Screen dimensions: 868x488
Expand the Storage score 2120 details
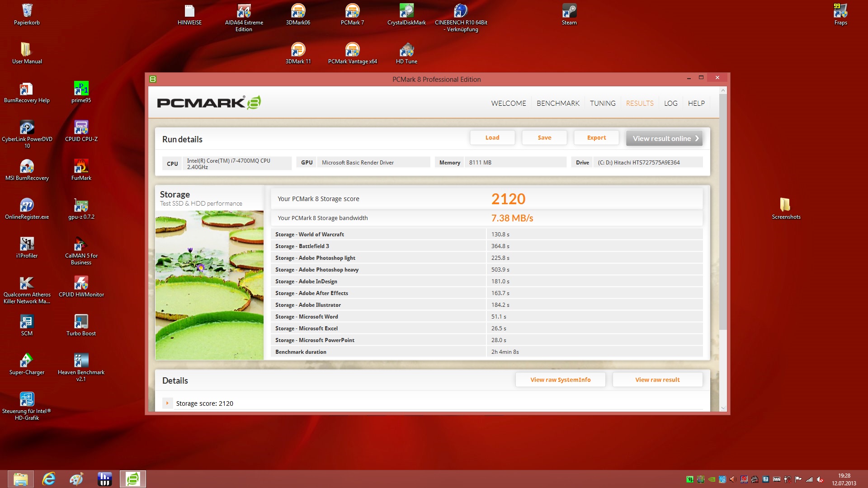tap(167, 403)
